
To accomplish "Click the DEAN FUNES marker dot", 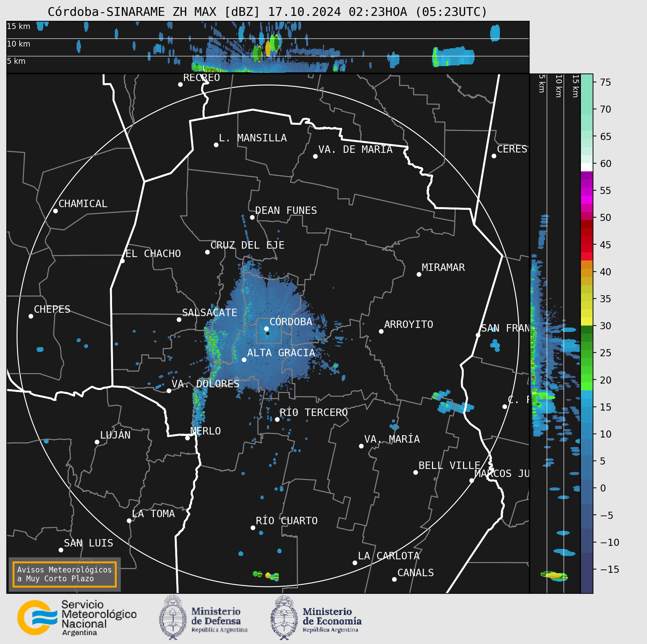I will pyautogui.click(x=252, y=217).
